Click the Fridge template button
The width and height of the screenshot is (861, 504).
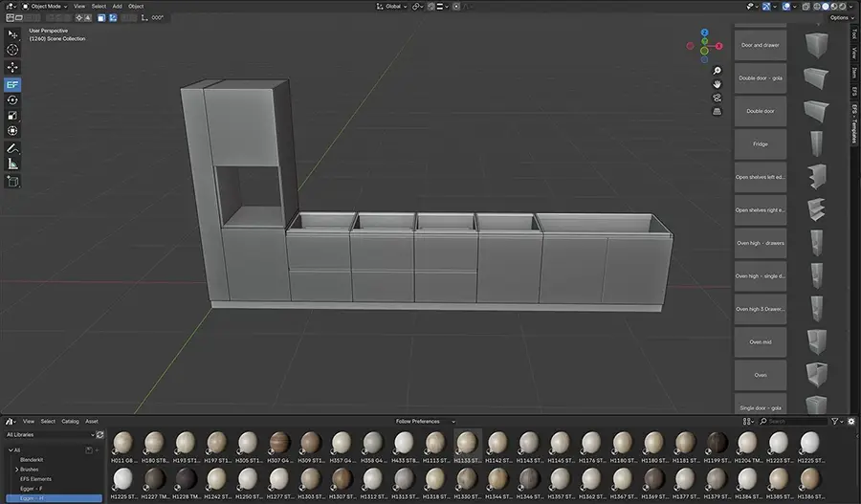761,144
